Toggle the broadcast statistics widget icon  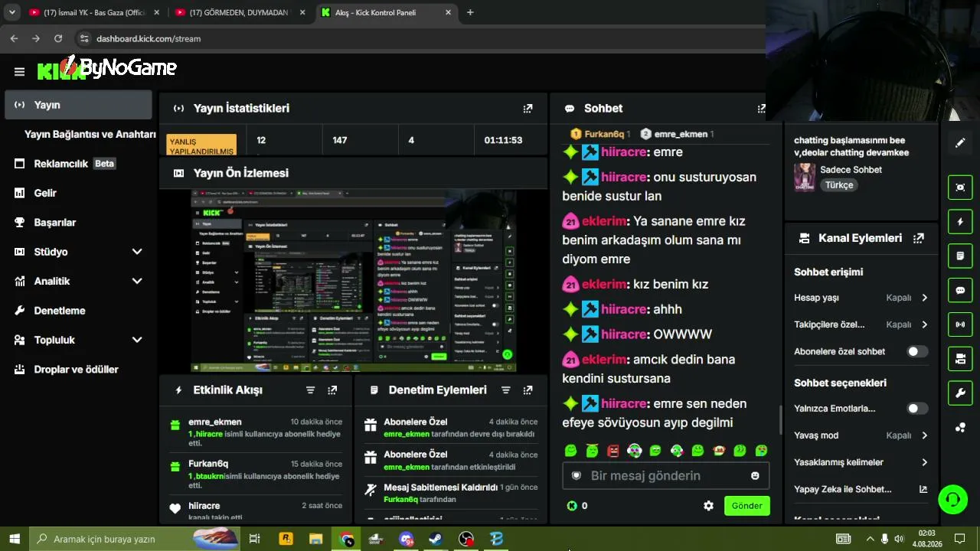coord(960,324)
